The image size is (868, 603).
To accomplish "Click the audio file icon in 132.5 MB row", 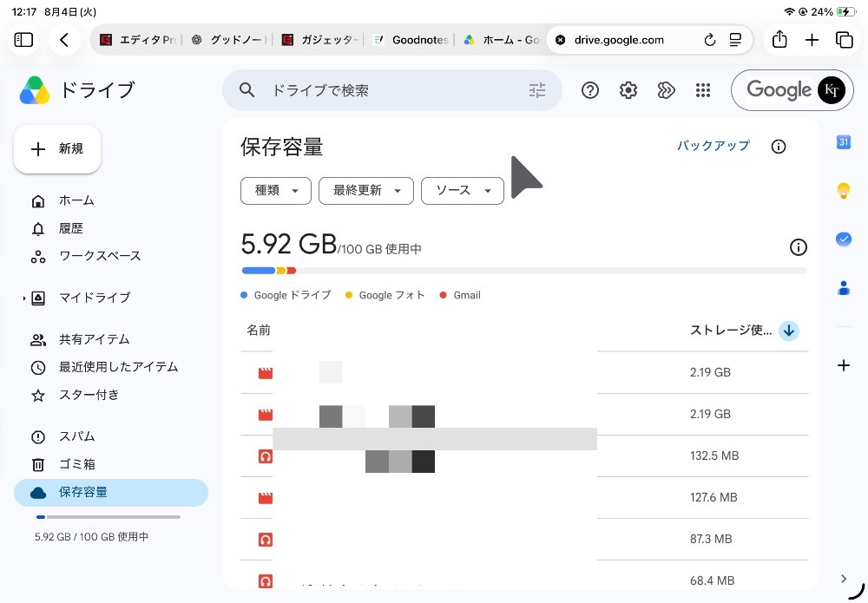I will pyautogui.click(x=266, y=456).
